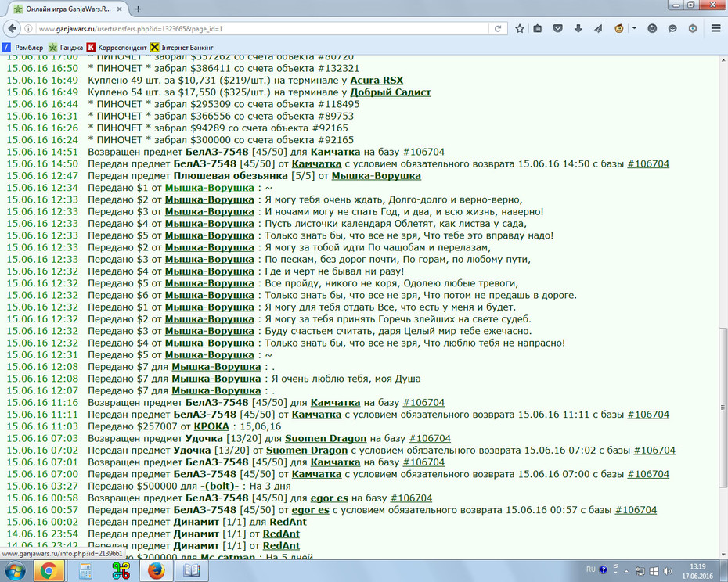Viewport: 728px width, 582px height.
Task: Click the Greasemonkey monkey icon
Action: click(x=619, y=29)
